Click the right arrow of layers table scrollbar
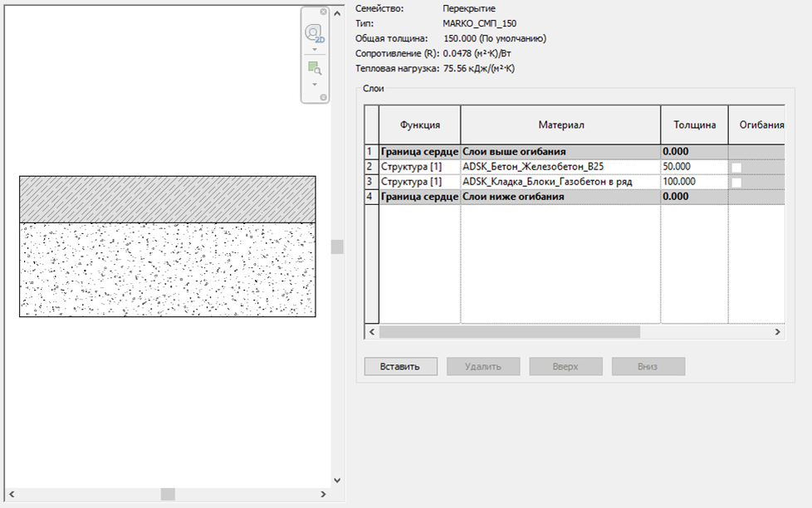 (777, 332)
